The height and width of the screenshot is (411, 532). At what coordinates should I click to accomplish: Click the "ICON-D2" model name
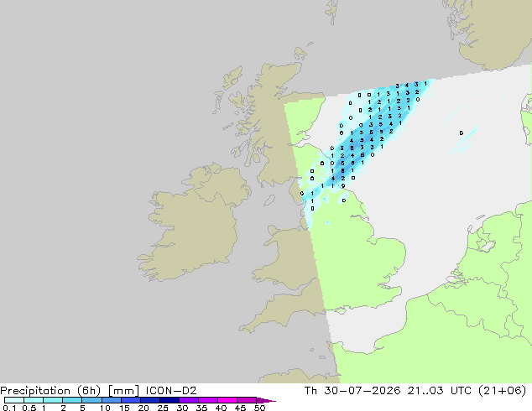(171, 391)
